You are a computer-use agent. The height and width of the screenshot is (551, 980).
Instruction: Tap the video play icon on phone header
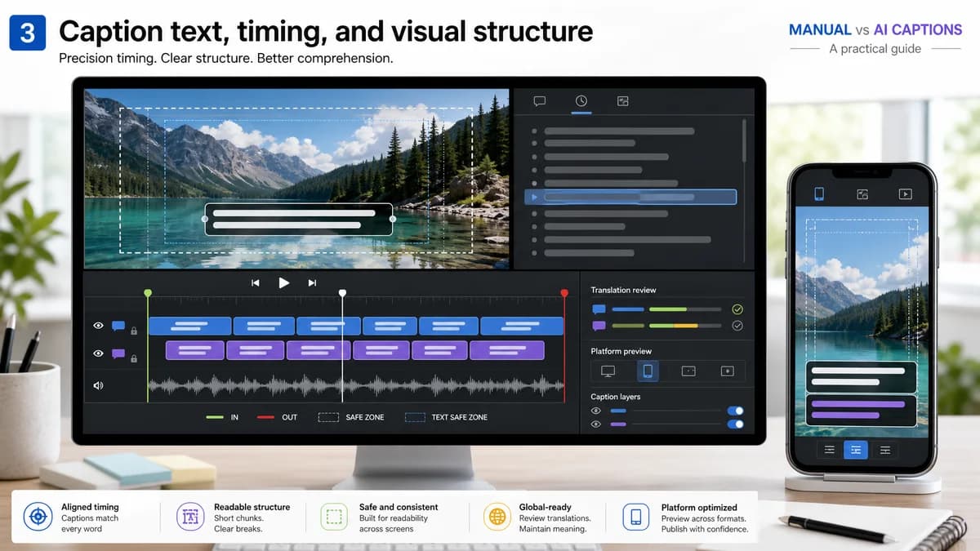click(x=905, y=194)
